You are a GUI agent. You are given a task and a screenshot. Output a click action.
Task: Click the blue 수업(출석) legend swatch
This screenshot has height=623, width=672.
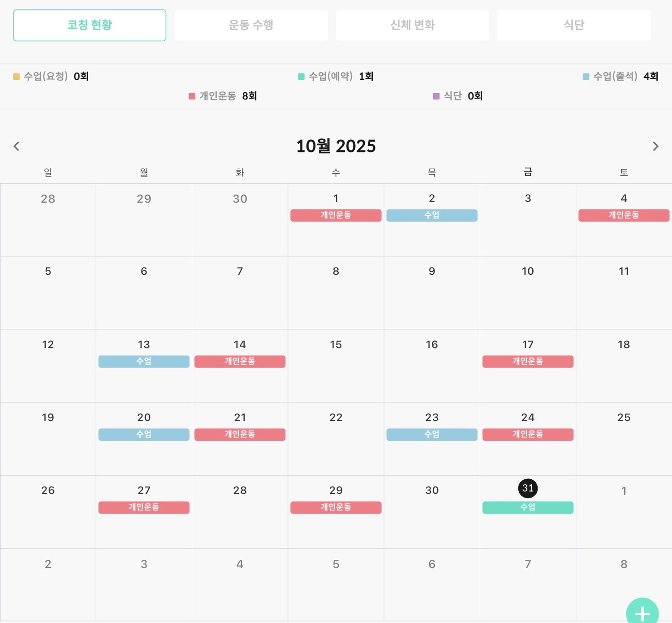[586, 77]
